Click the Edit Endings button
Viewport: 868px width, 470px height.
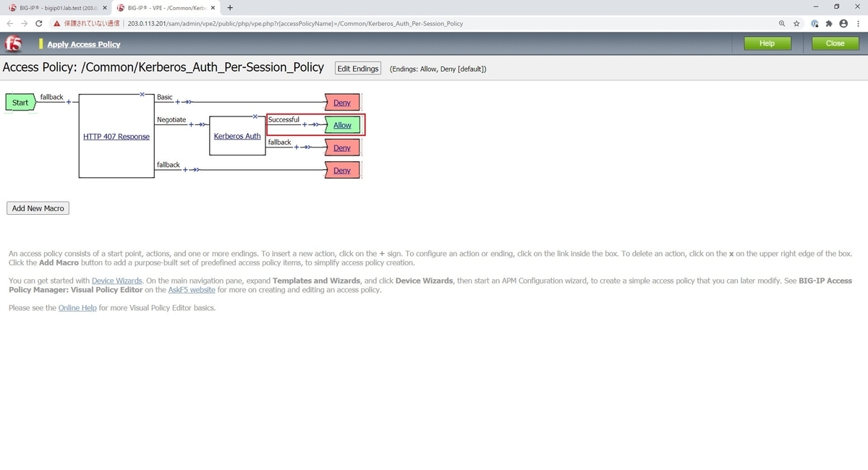(358, 69)
